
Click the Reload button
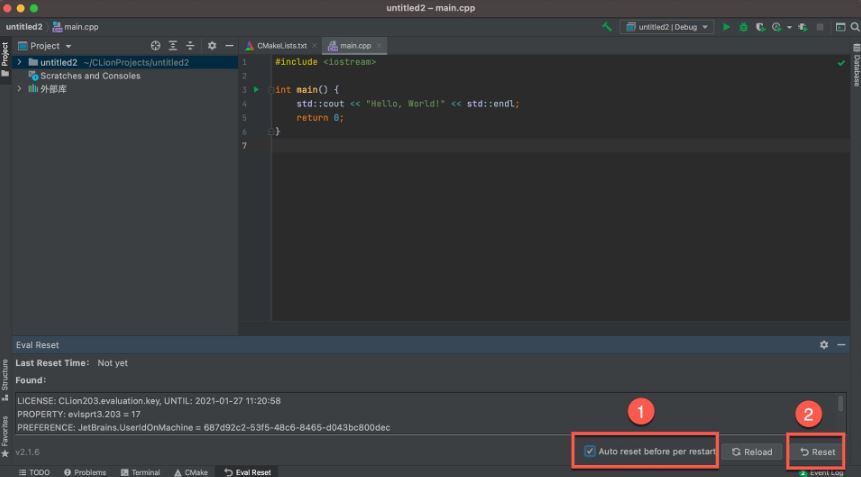pos(752,452)
